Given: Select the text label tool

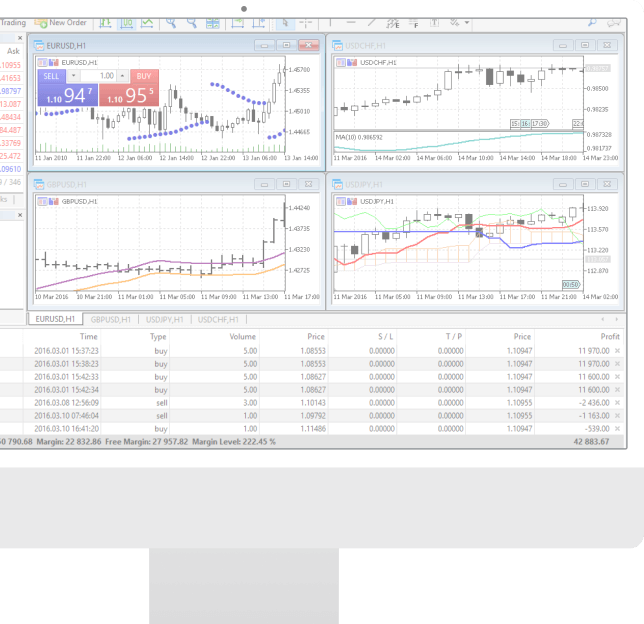Looking at the screenshot, I should point(434,23).
